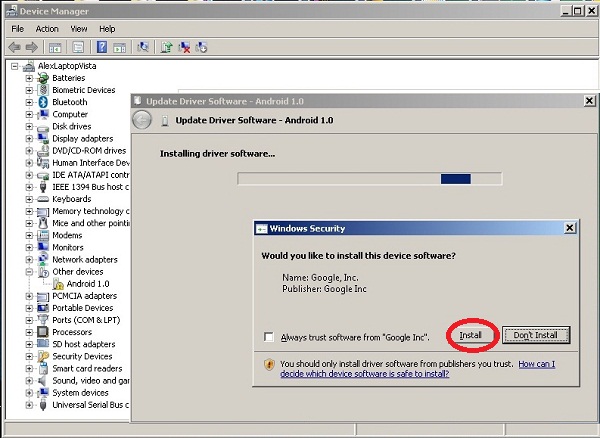The image size is (600, 438).
Task: Expand the Display adapters node
Action: (29, 138)
